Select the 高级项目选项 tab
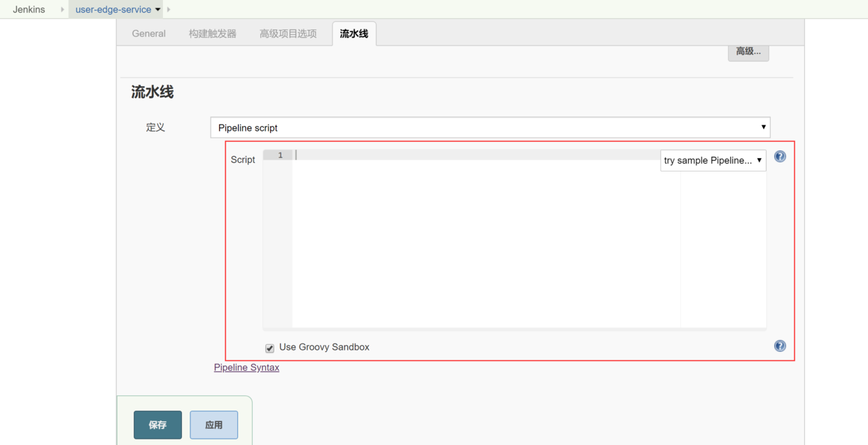Image resolution: width=868 pixels, height=445 pixels. click(288, 33)
